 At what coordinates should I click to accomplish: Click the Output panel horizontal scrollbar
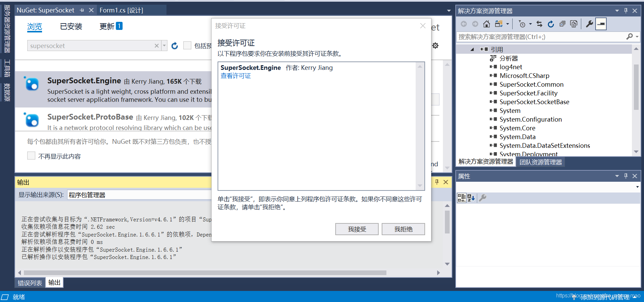pos(205,273)
